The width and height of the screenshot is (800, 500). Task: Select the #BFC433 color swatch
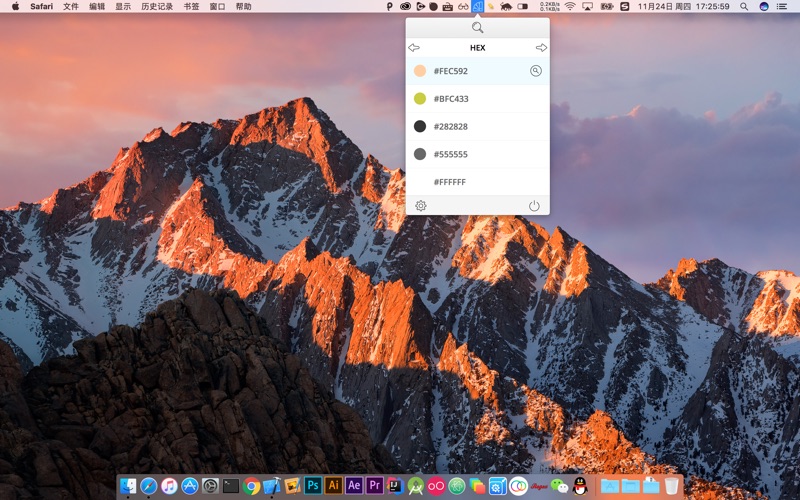pyautogui.click(x=420, y=98)
